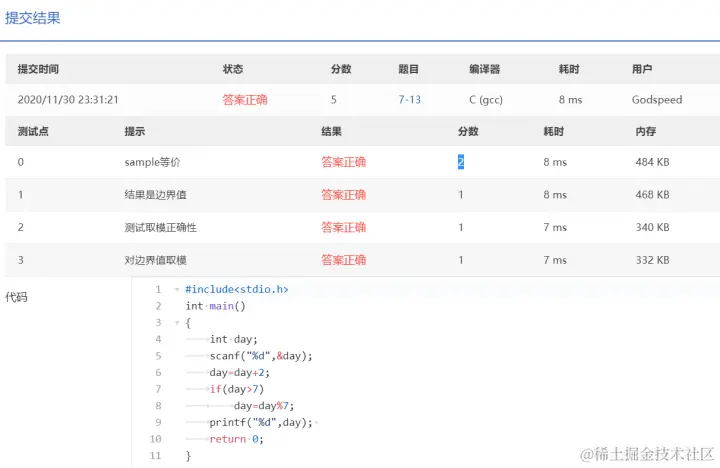The width and height of the screenshot is (720, 468).
Task: Click code line return 0;
Action: tap(236, 439)
